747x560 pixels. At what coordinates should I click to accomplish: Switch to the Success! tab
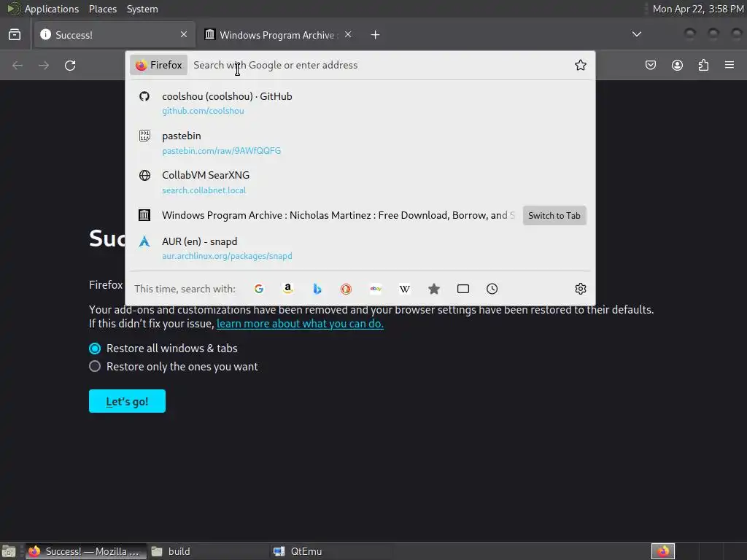click(115, 35)
